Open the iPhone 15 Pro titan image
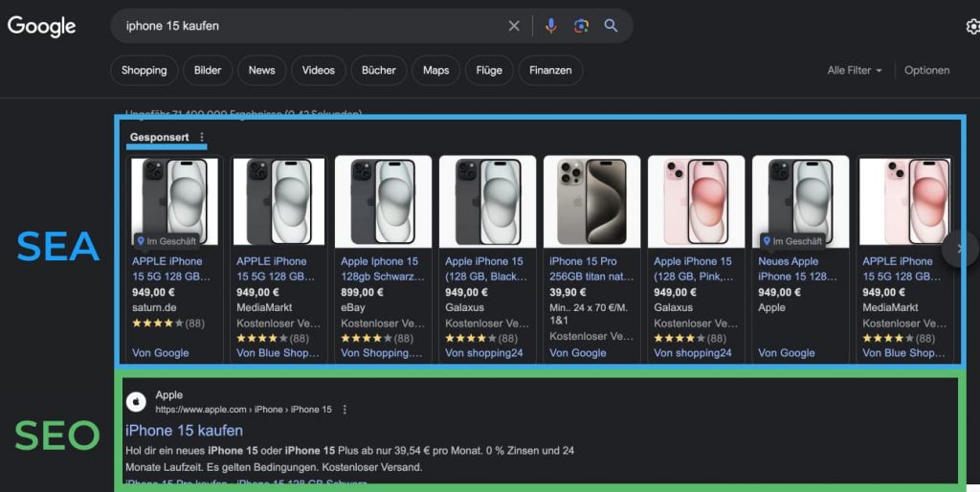 pos(591,201)
